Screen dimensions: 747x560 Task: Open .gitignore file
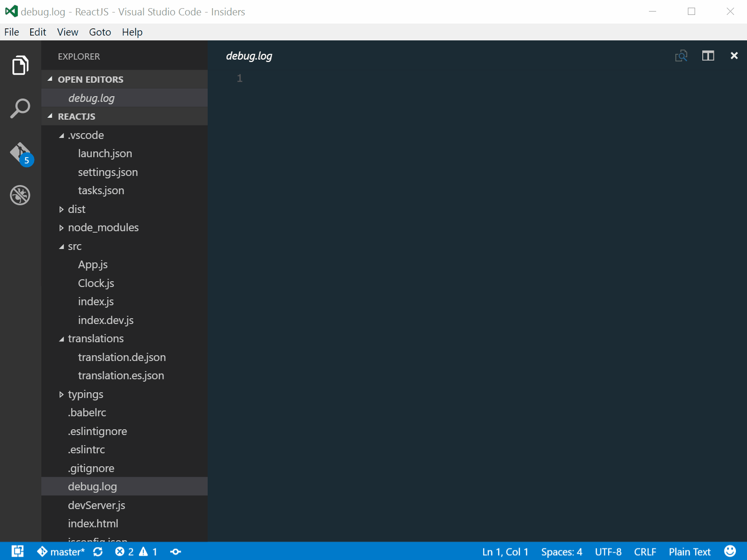coord(124,468)
